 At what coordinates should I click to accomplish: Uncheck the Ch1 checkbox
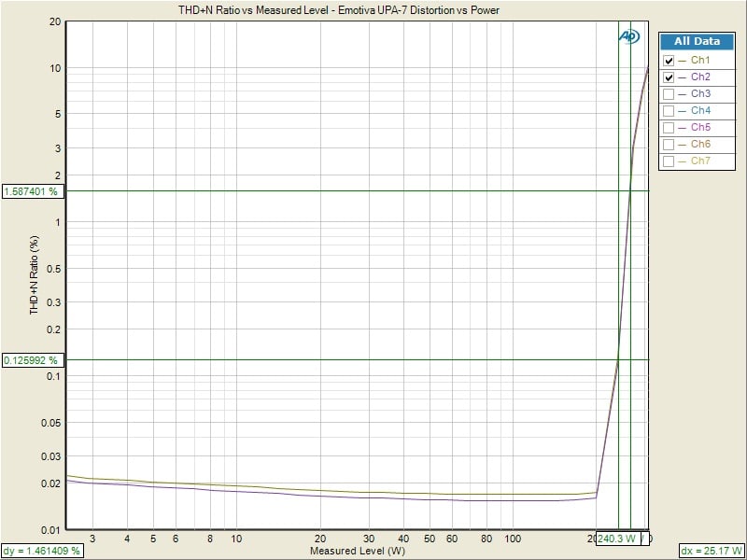pyautogui.click(x=669, y=61)
